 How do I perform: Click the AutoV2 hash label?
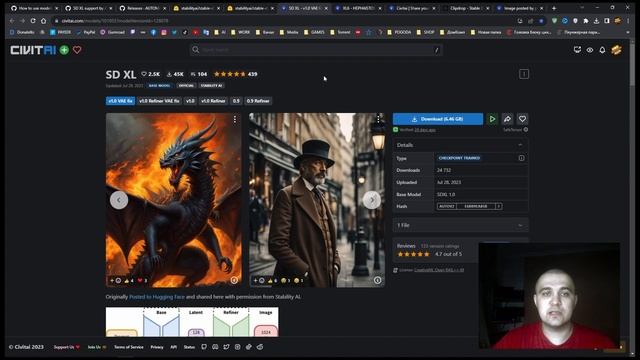tap(447, 206)
